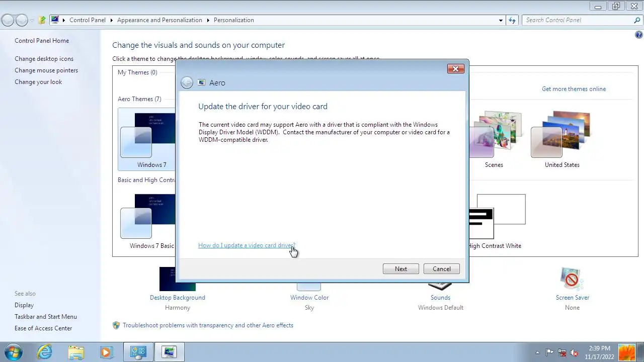Click the Search Control Panel field

click(x=578, y=20)
